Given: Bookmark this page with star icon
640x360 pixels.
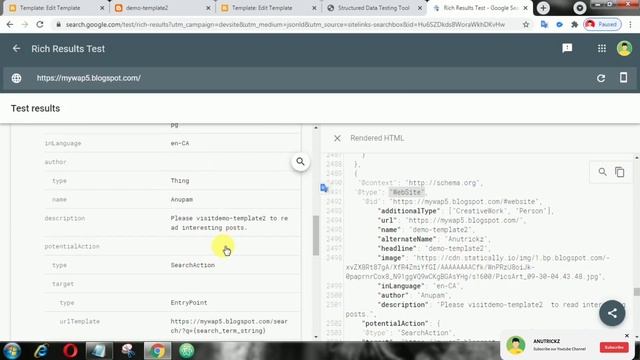Looking at the screenshot, I should (x=526, y=24).
